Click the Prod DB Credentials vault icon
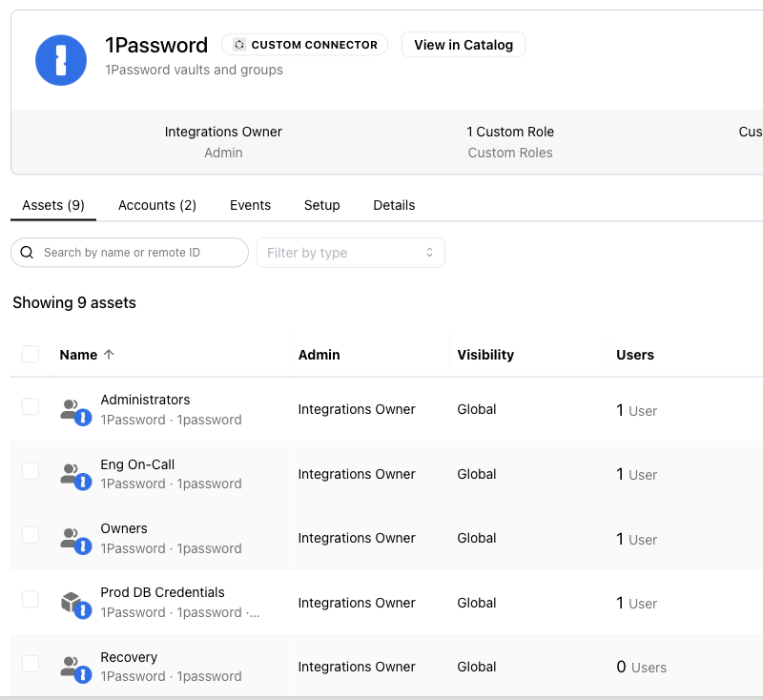This screenshot has width=763, height=700. [x=75, y=605]
